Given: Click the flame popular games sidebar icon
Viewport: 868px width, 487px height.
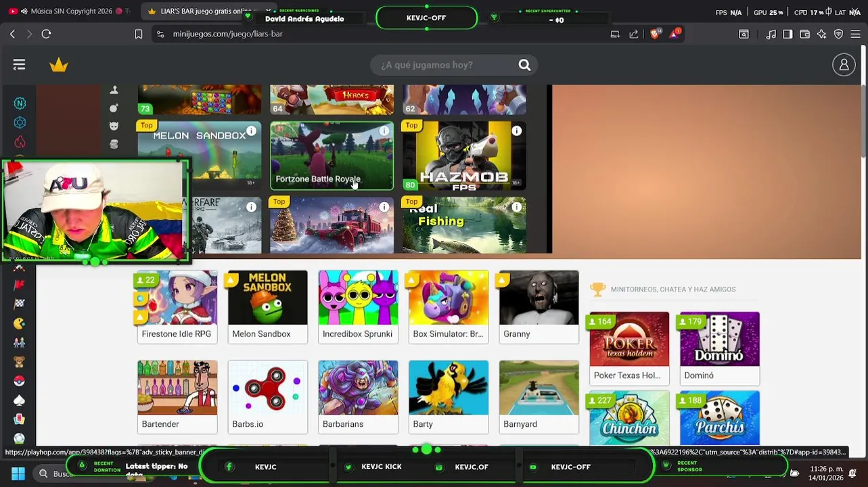Looking at the screenshot, I should point(20,141).
